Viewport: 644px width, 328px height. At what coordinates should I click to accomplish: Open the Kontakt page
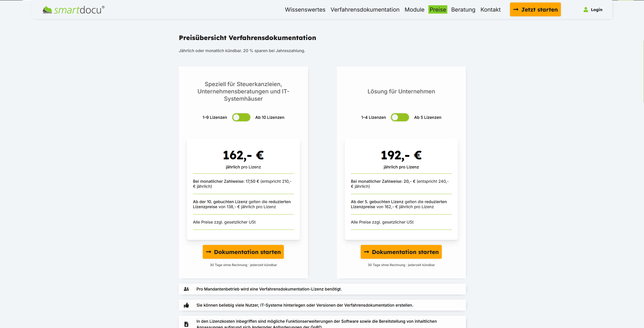pos(490,10)
